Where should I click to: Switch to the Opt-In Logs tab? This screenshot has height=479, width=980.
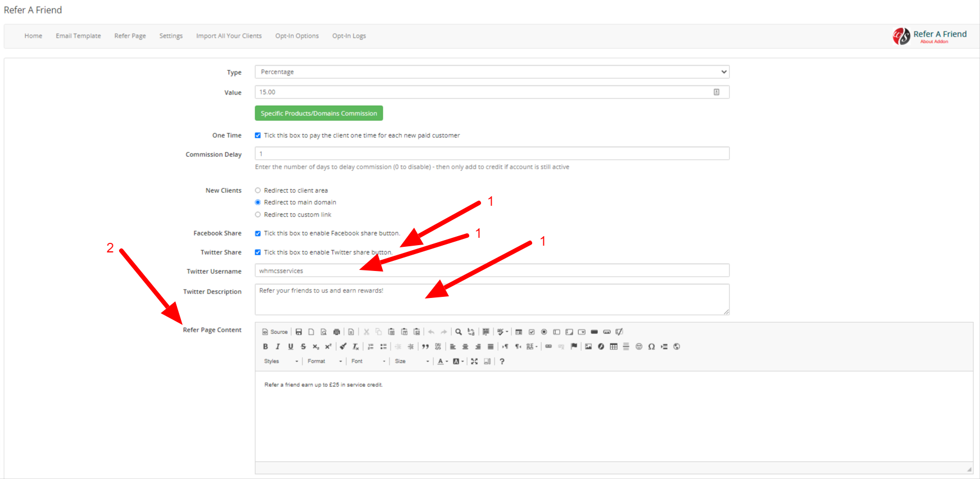(348, 36)
